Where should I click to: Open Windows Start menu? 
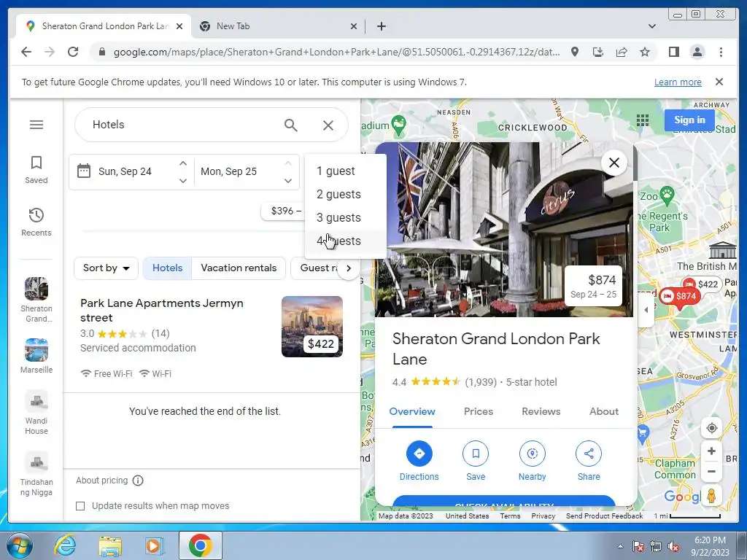pyautogui.click(x=19, y=545)
